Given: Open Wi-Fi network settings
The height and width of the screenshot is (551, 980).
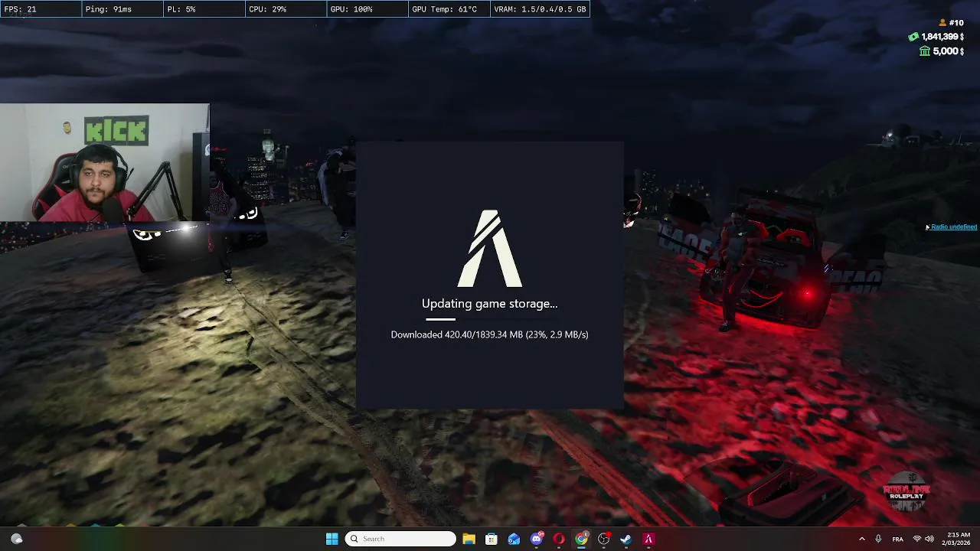Looking at the screenshot, I should point(916,539).
